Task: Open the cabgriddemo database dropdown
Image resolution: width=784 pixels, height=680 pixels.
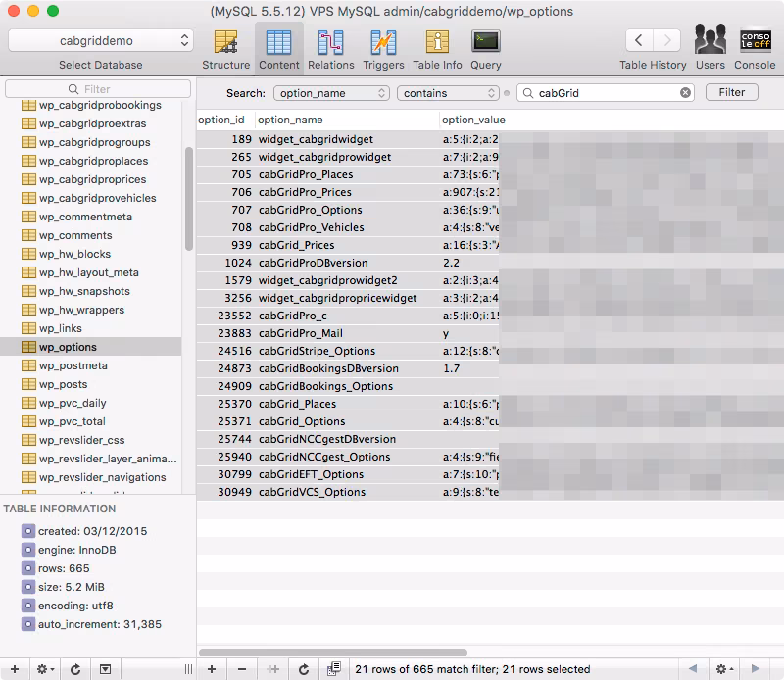Action: click(x=101, y=40)
